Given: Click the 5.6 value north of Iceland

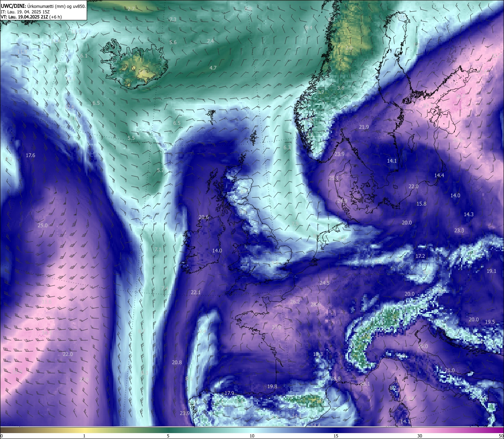Looking at the screenshot, I should click(x=173, y=43).
